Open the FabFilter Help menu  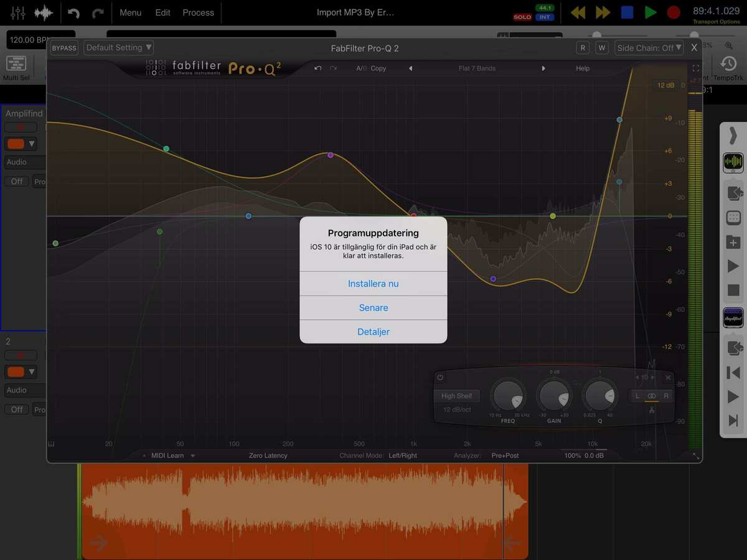tap(583, 68)
